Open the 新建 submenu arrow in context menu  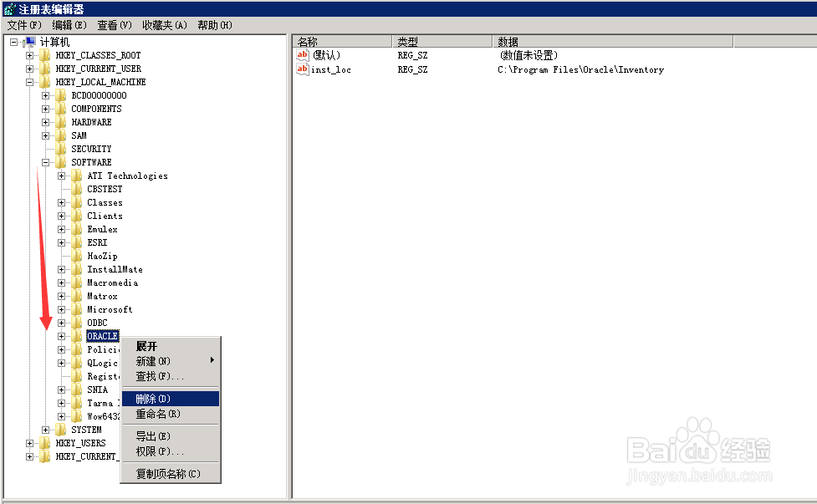(x=214, y=361)
